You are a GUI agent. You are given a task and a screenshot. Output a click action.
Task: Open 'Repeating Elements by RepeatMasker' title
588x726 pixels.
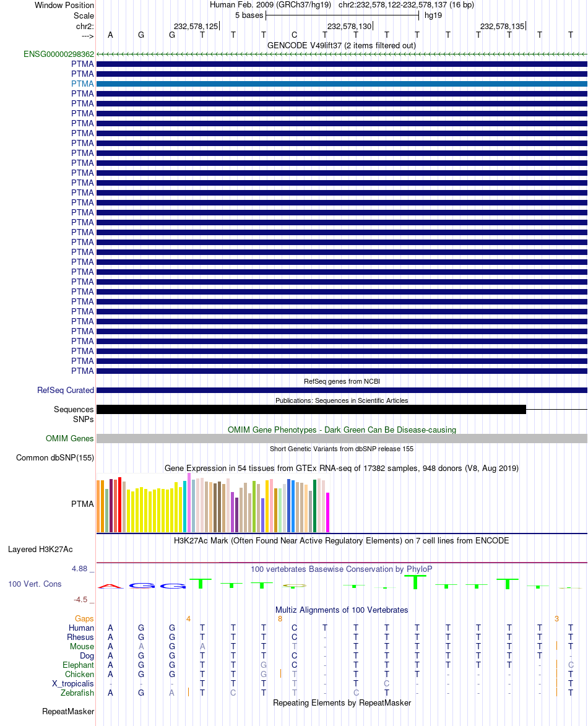pos(342,702)
